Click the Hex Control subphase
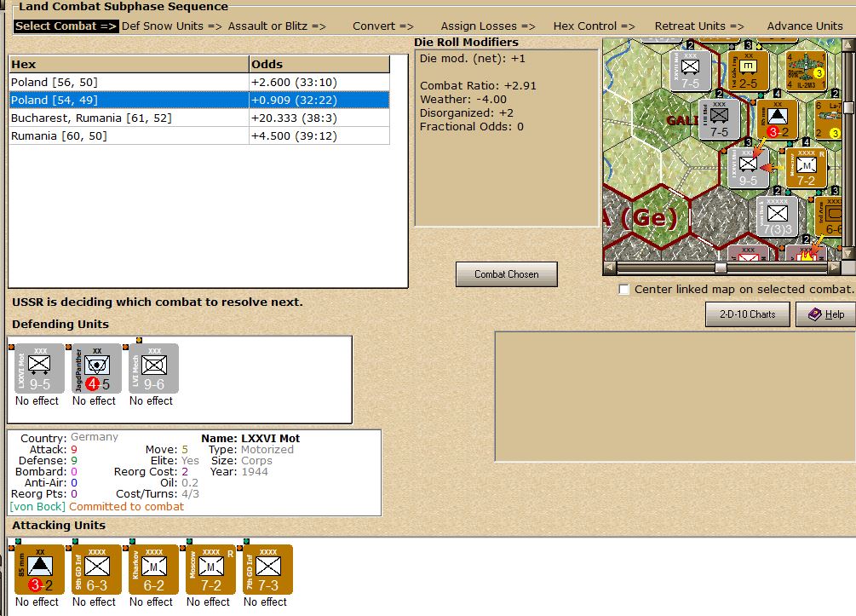 point(594,26)
